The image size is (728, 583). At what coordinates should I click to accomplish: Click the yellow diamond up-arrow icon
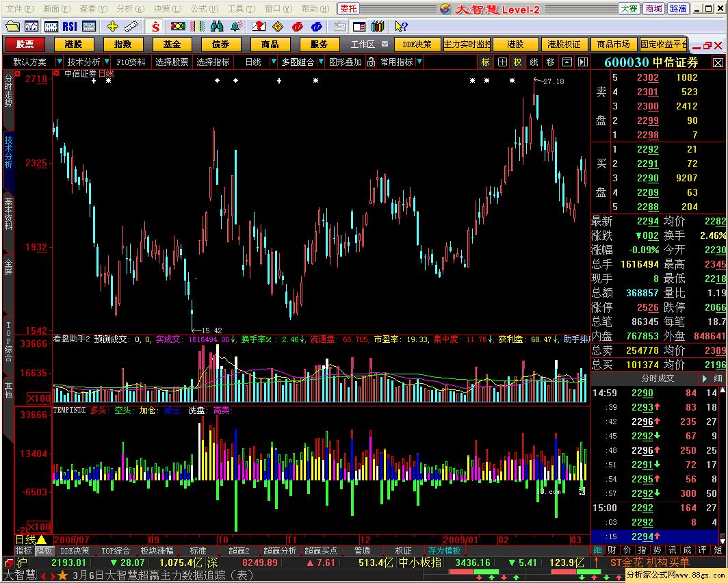click(278, 27)
